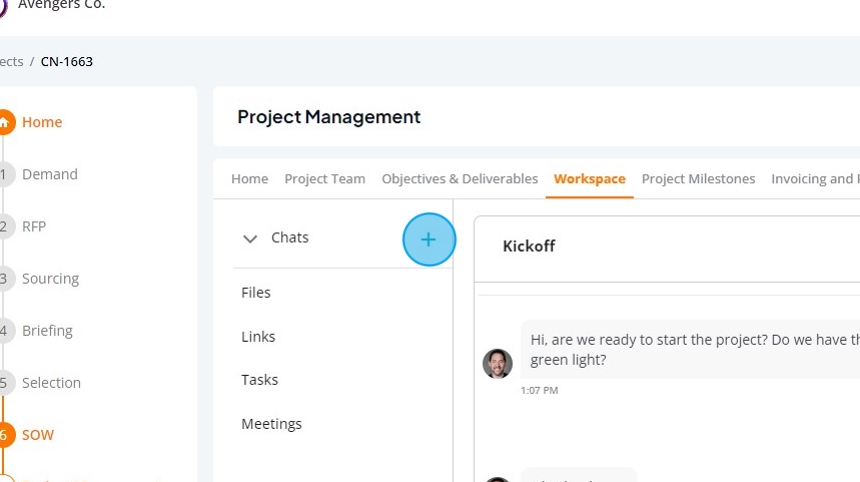Open the Selection step
The image size is (860, 482).
(51, 383)
